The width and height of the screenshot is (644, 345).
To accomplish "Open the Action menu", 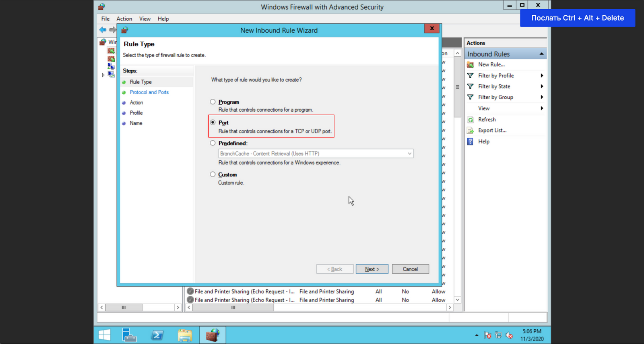I will point(124,19).
